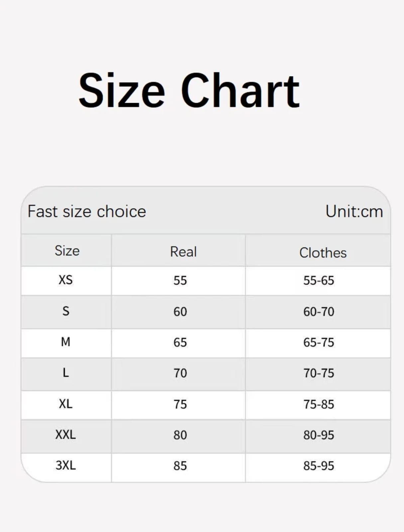Pick the XXL size cell
The width and height of the screenshot is (404, 532).
(x=65, y=435)
